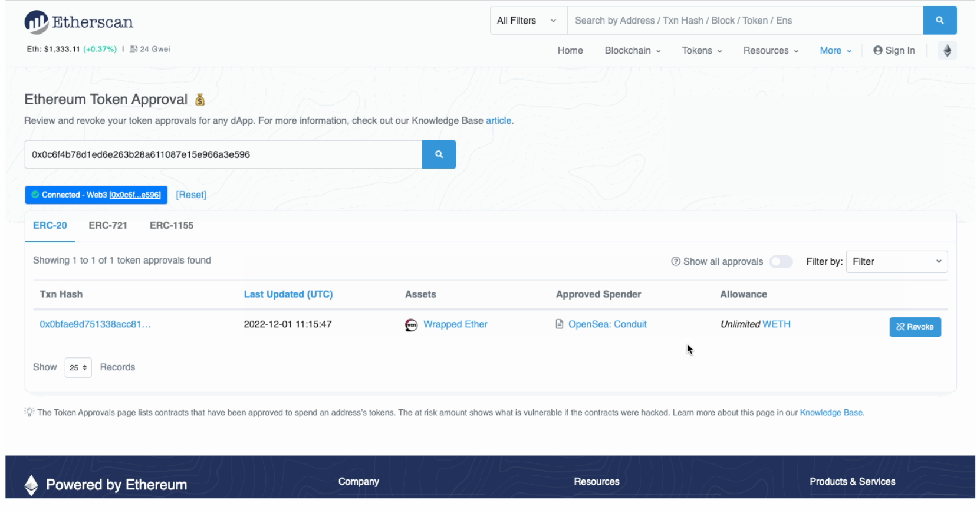The height and width of the screenshot is (513, 980).
Task: Focus the wallet address input field
Action: 223,154
